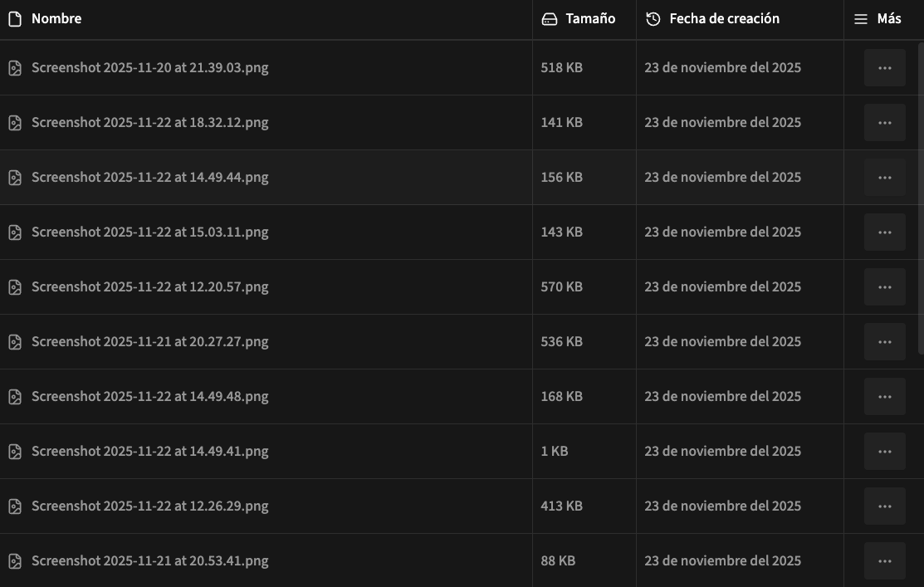Image resolution: width=924 pixels, height=587 pixels.
Task: Click the file icon next to Screenshot 2025-11-22 at 12.20.57.png
Action: point(15,287)
